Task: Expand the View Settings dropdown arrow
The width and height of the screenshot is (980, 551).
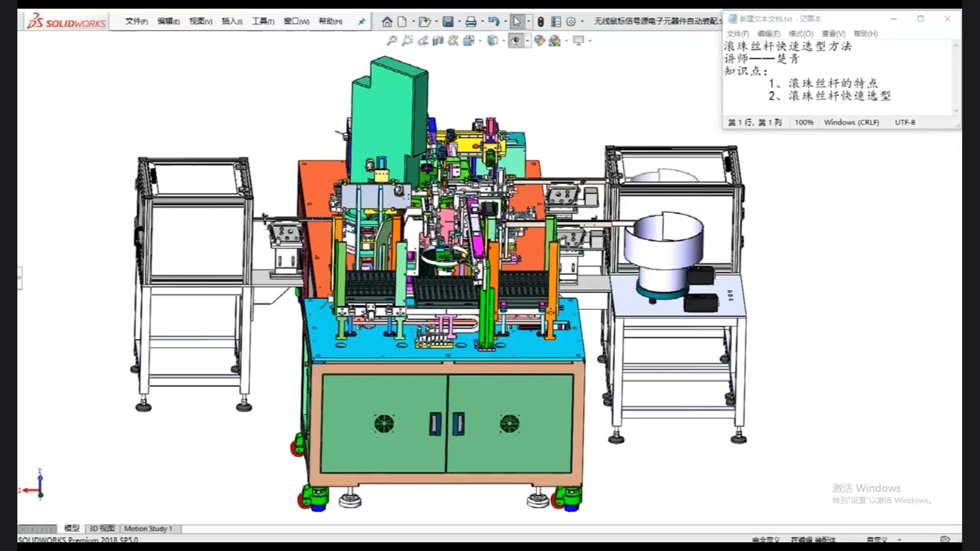Action: tap(590, 40)
